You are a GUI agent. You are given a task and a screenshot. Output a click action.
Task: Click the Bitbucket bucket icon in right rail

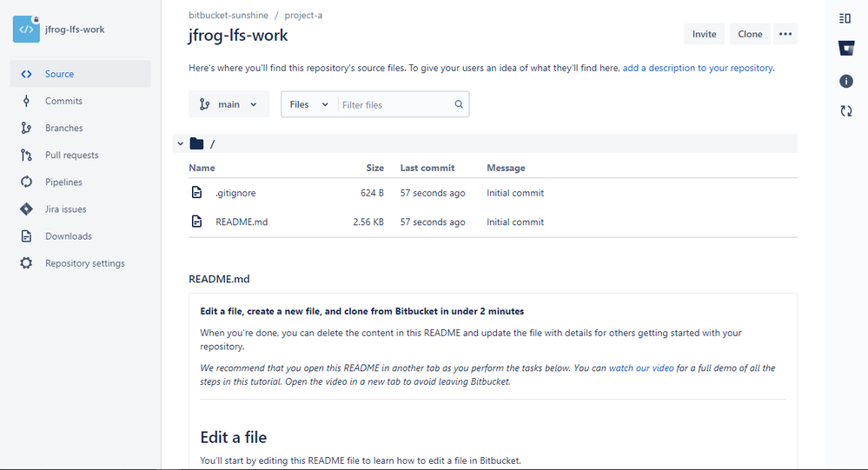point(846,49)
